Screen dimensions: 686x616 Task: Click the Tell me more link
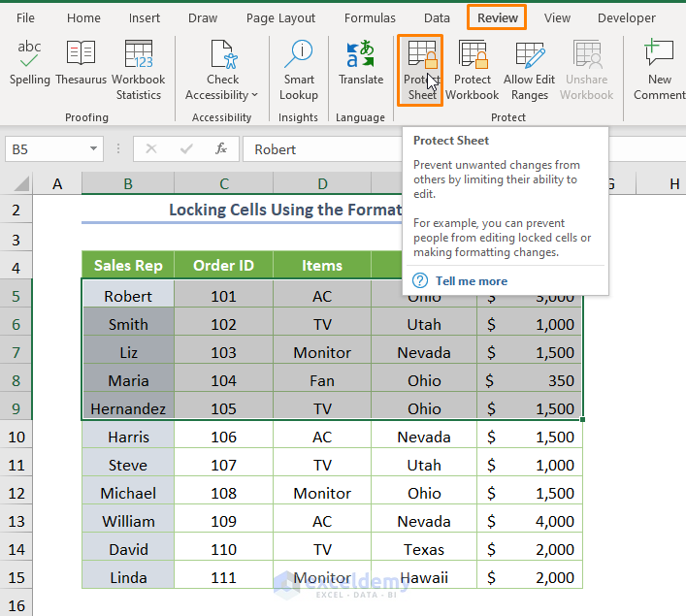(x=471, y=281)
